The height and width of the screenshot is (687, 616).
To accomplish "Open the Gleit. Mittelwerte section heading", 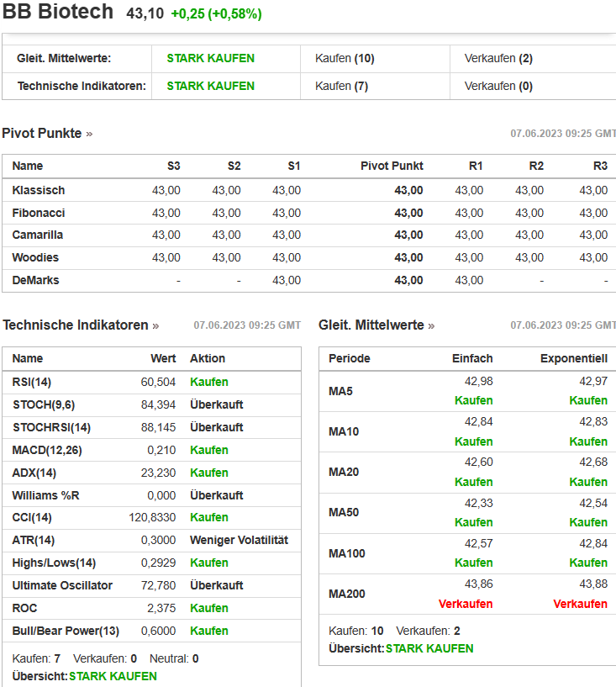I will (371, 325).
